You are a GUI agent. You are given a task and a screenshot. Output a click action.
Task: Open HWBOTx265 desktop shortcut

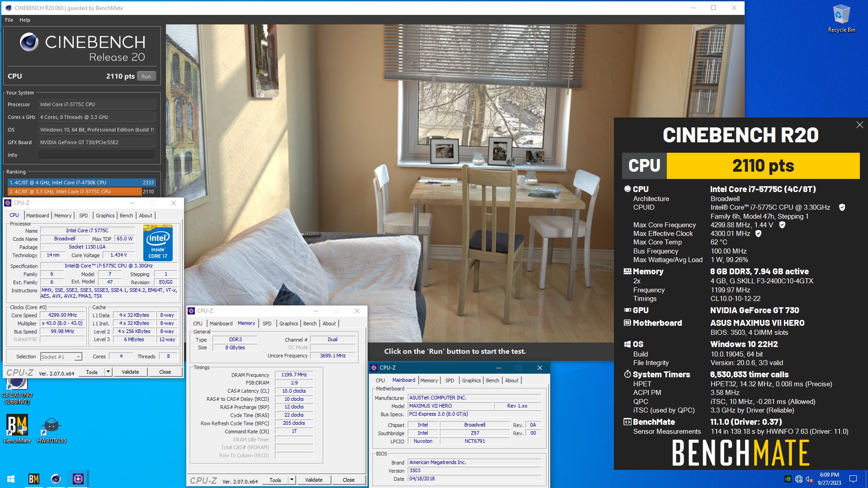tap(52, 429)
